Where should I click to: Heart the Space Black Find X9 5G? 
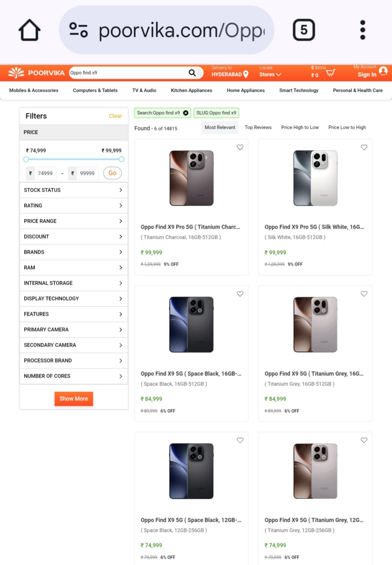tap(240, 294)
